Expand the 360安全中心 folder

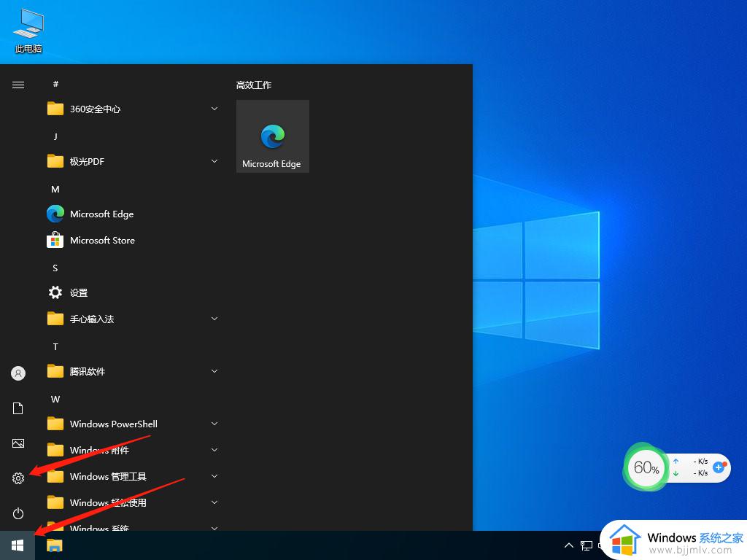(x=131, y=109)
